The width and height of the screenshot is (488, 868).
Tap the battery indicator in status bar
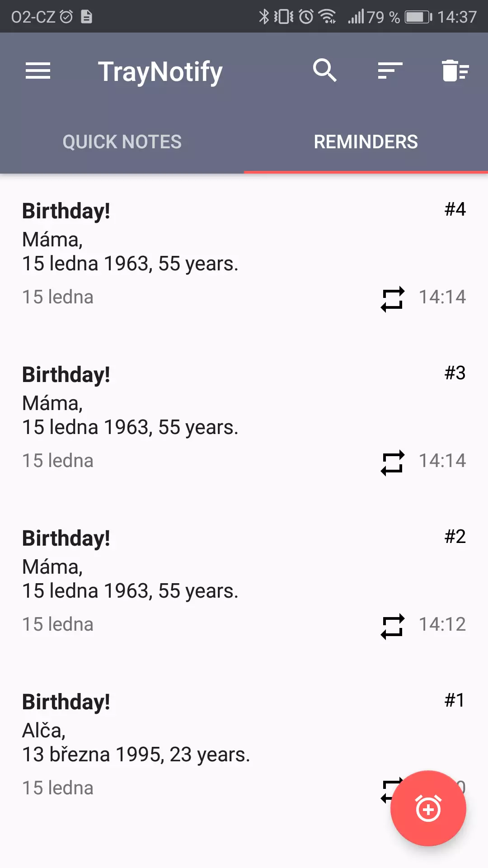[x=418, y=17]
